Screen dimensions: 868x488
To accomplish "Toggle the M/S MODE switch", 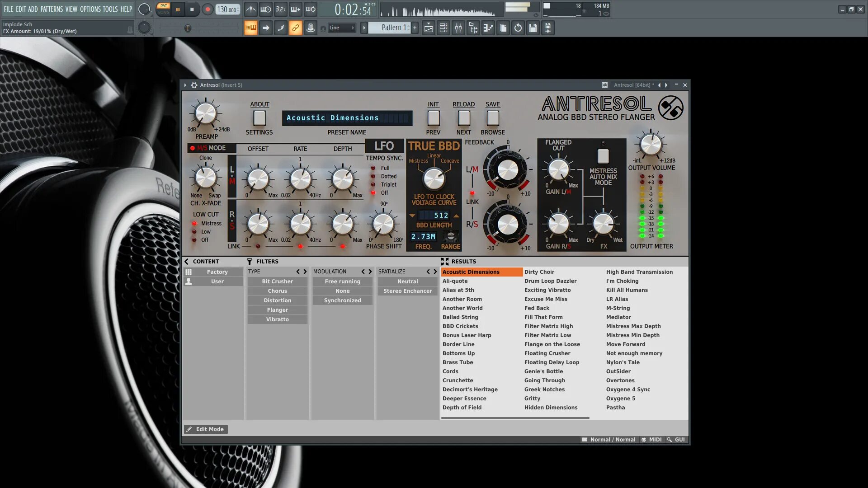I will coord(193,148).
